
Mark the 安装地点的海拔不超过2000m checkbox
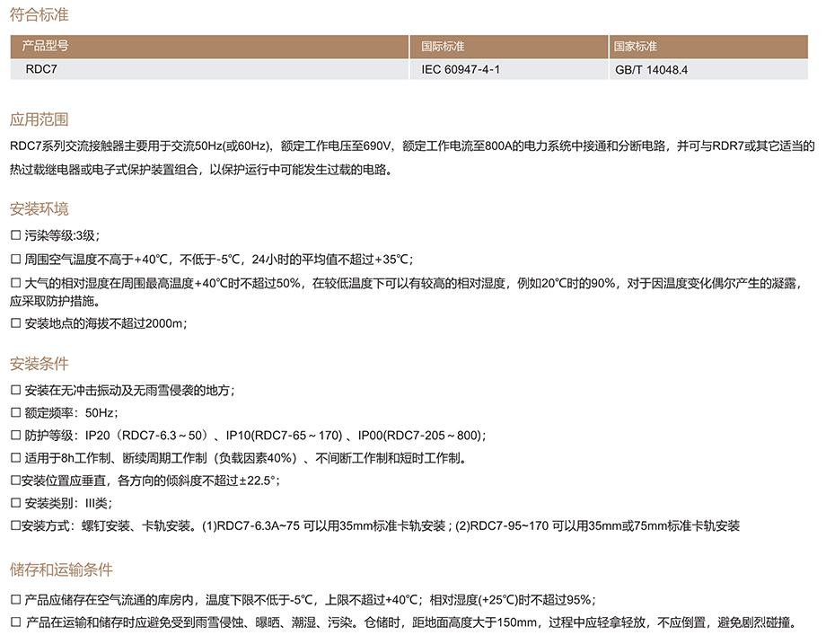(15, 324)
